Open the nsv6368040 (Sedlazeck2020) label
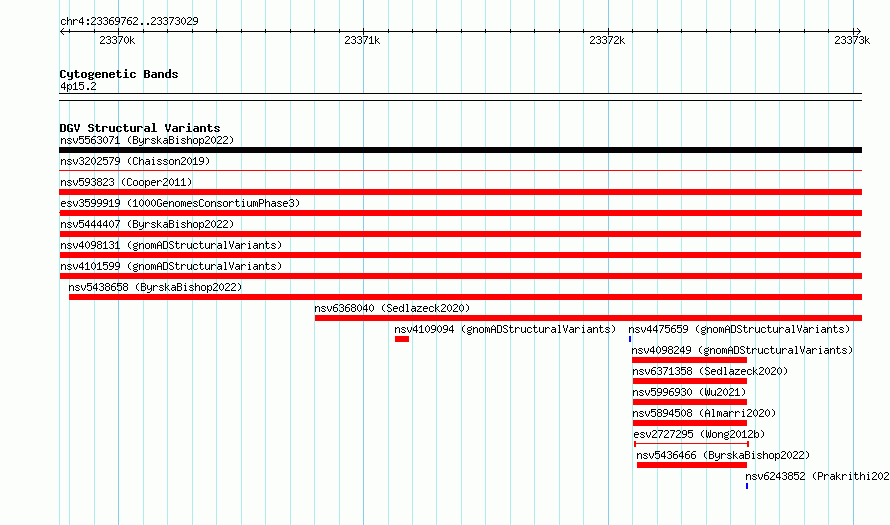The height and width of the screenshot is (525, 890). tap(392, 308)
